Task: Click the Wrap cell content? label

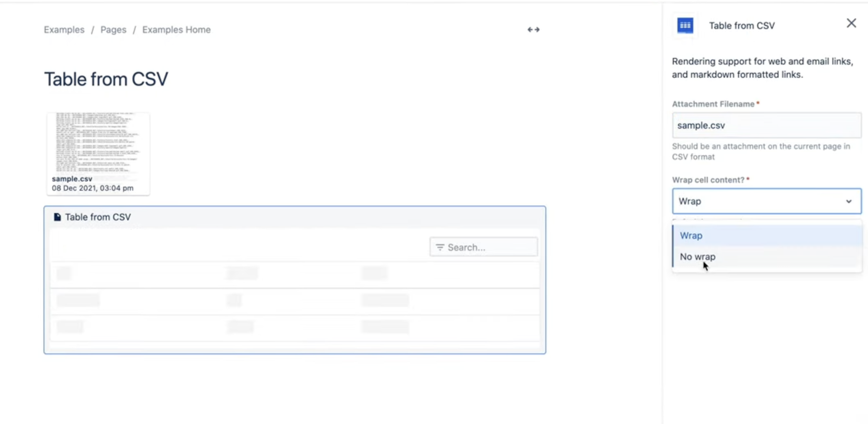Action: [708, 180]
